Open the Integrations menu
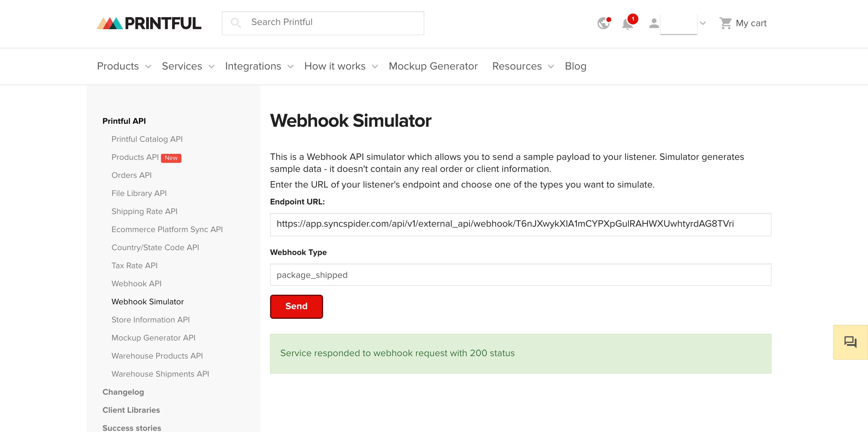 click(x=253, y=66)
